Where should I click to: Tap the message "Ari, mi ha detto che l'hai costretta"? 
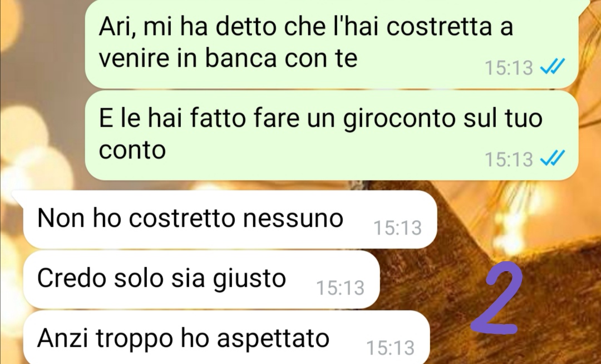coord(332,43)
